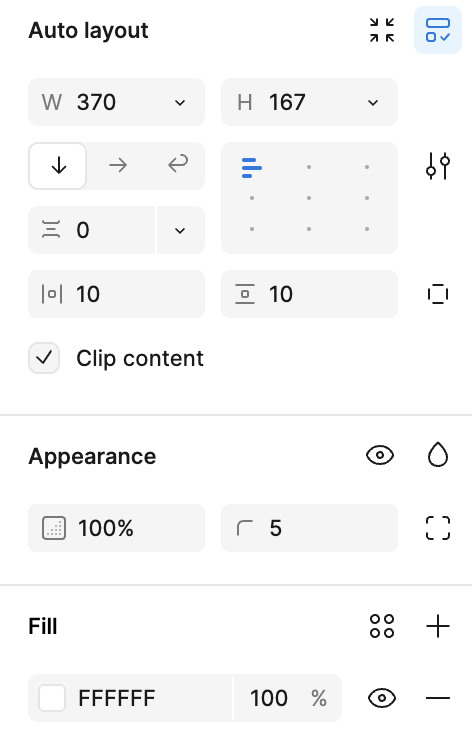Click the white FFFFFF color swatch

pyautogui.click(x=52, y=698)
